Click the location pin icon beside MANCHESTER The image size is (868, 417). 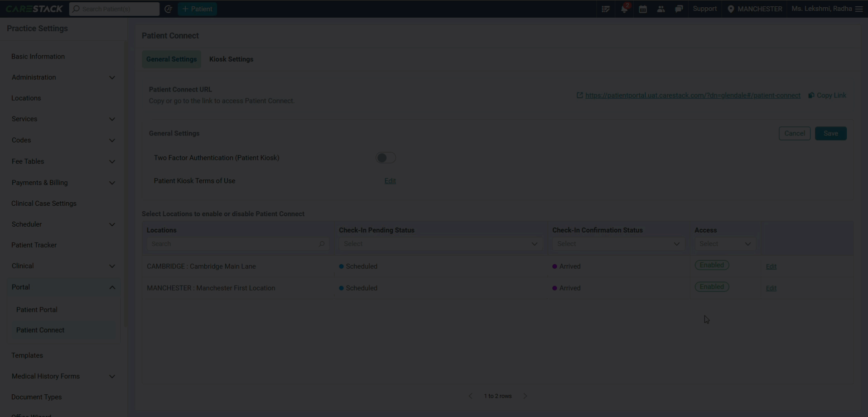coord(731,9)
